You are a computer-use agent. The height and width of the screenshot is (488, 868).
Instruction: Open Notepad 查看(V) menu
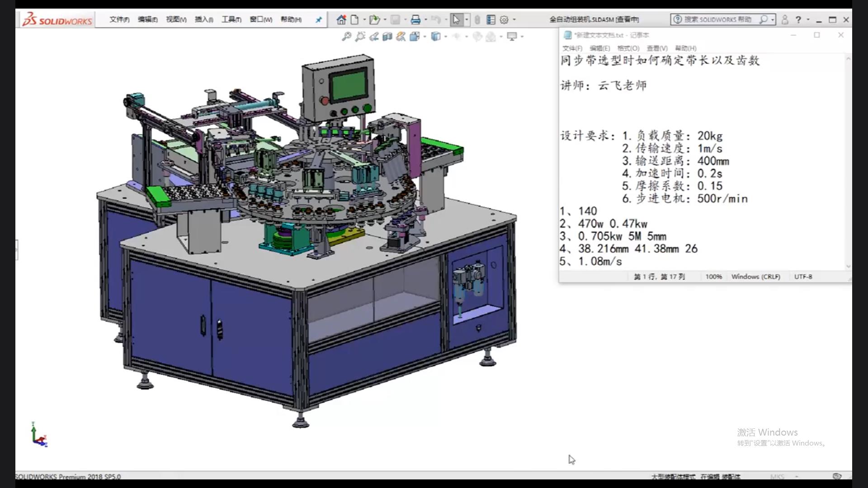(657, 48)
